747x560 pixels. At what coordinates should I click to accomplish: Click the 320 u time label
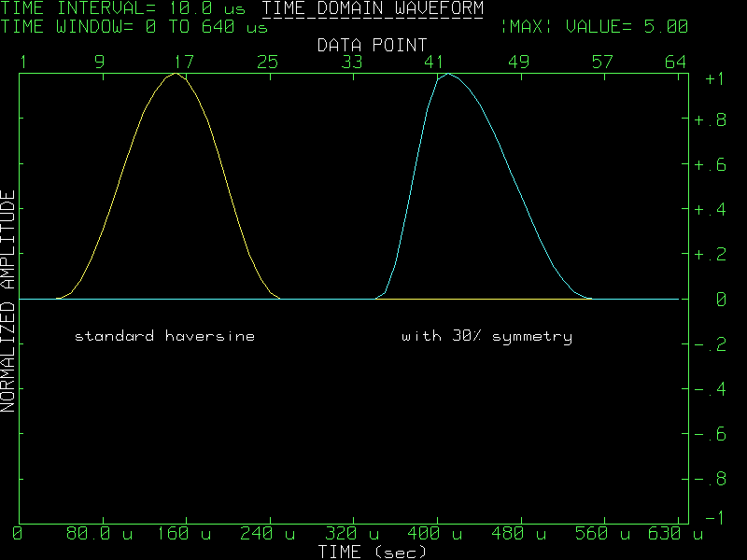tap(352, 533)
